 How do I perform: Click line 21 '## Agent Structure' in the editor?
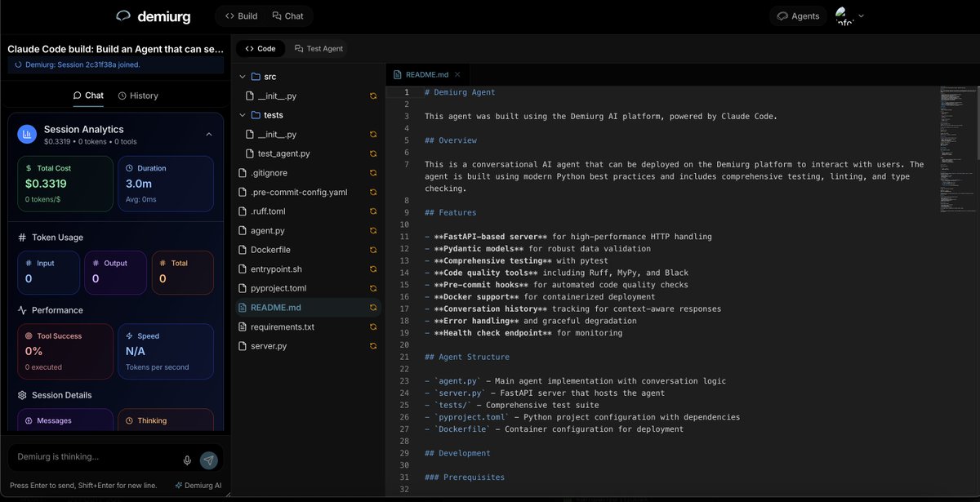[x=467, y=357]
